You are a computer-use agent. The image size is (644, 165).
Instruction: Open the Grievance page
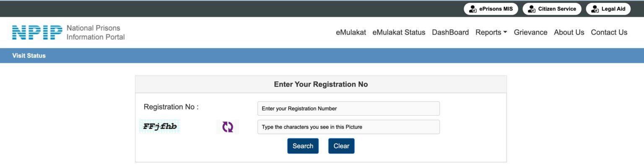coord(530,32)
